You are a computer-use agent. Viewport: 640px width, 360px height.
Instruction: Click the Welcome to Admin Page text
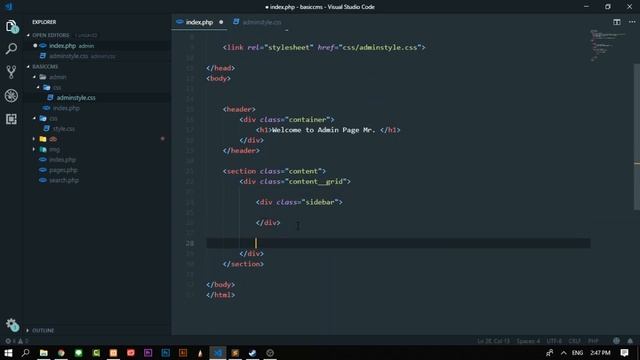[x=323, y=130]
